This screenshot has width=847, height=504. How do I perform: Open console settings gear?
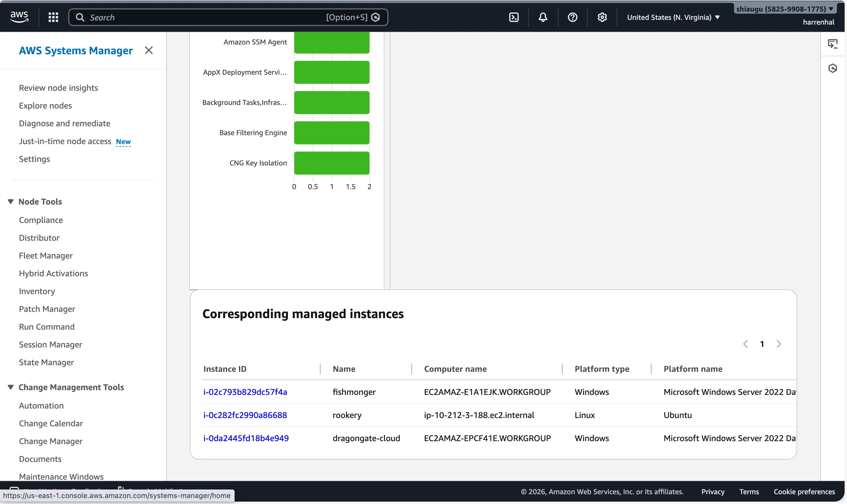602,17
